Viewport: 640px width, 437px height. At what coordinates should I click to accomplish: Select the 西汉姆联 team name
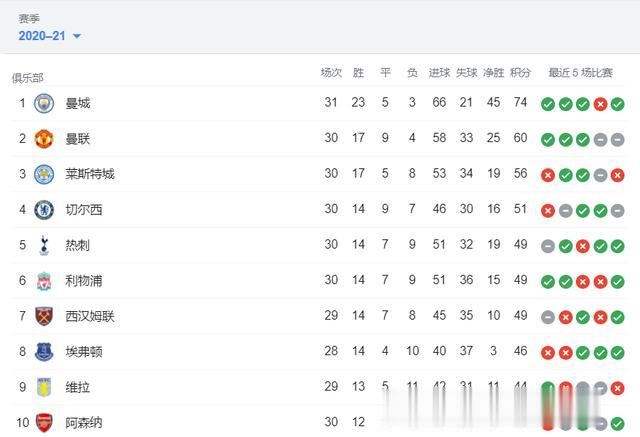click(90, 316)
